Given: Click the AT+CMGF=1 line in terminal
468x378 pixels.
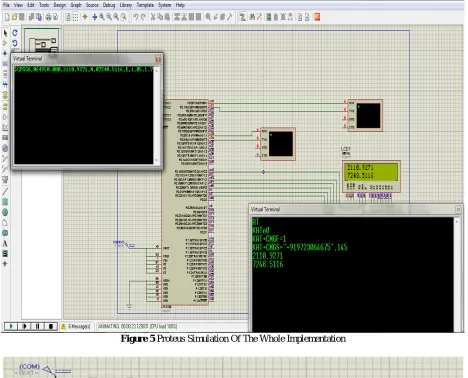Looking at the screenshot, I should (269, 239).
